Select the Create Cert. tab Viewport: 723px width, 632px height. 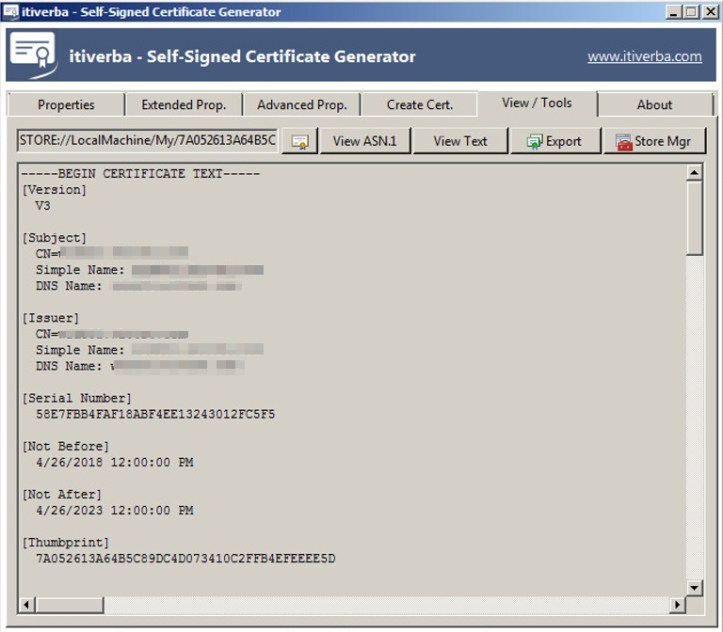tap(419, 105)
